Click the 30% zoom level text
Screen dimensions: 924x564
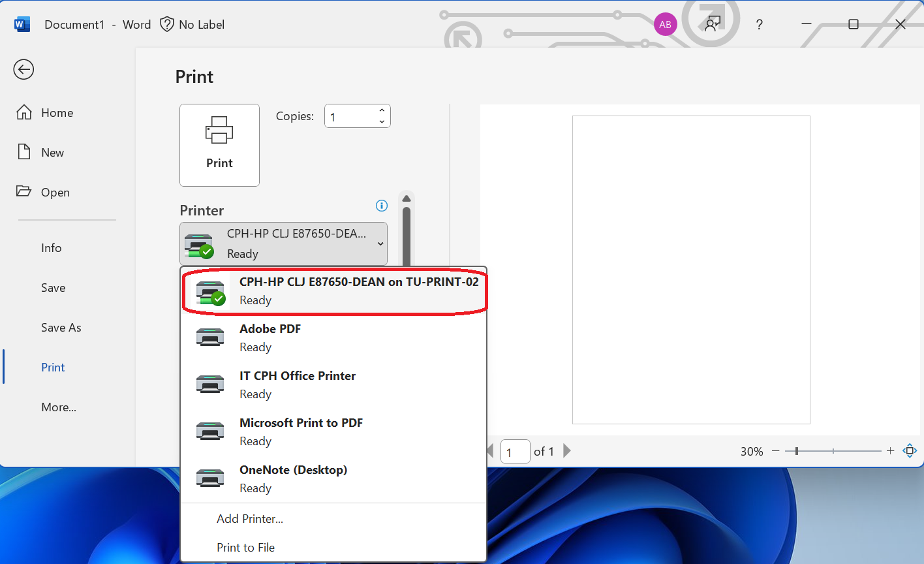click(752, 451)
